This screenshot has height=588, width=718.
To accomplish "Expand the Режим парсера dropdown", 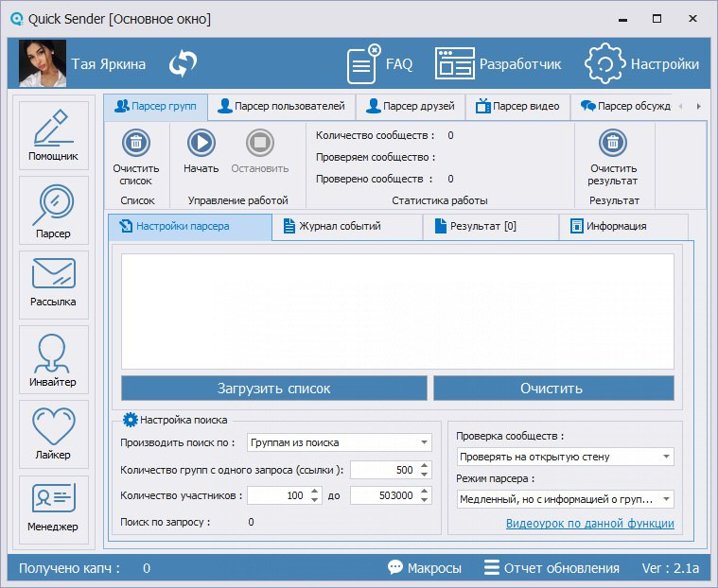I will tap(667, 499).
